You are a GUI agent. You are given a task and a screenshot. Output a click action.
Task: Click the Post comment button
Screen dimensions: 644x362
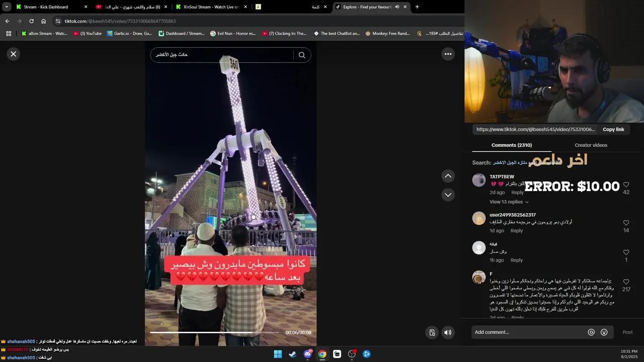pyautogui.click(x=627, y=332)
